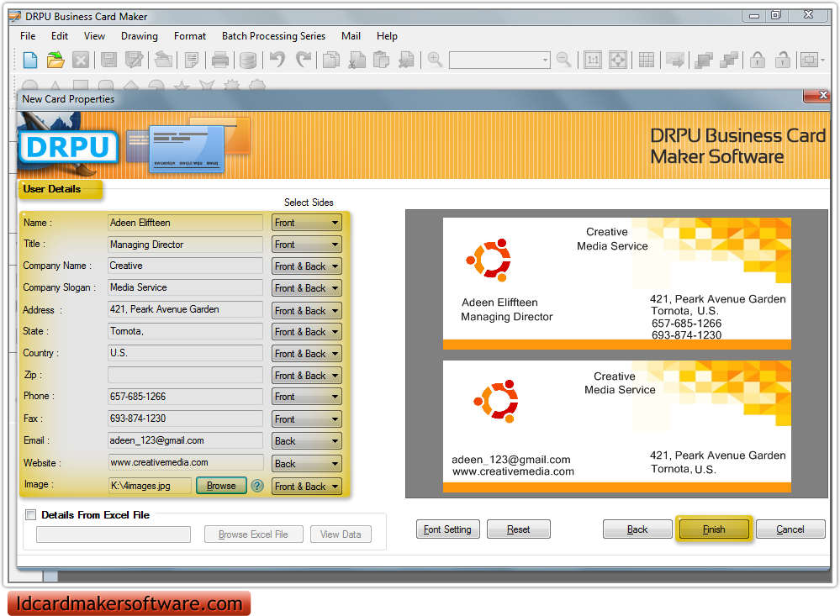Screen dimensions: 840x616
Task: Enable the Details From Excel File checkbox
Action: click(30, 515)
